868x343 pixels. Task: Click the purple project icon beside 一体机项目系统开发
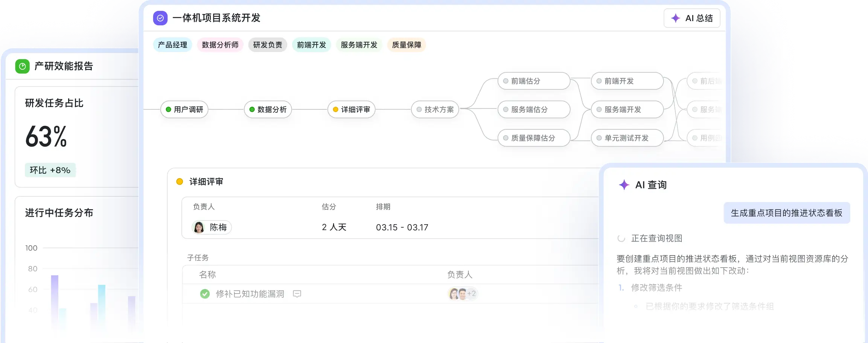tap(160, 18)
